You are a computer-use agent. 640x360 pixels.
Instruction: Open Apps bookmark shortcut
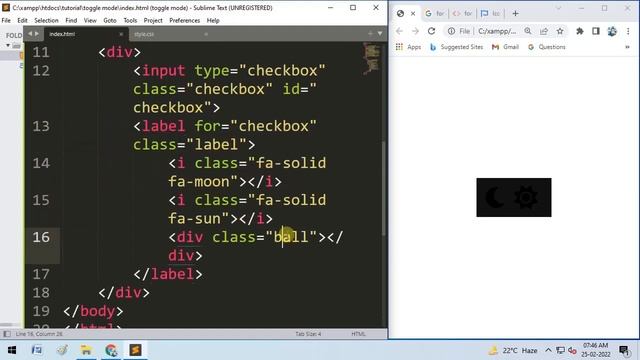(x=408, y=47)
